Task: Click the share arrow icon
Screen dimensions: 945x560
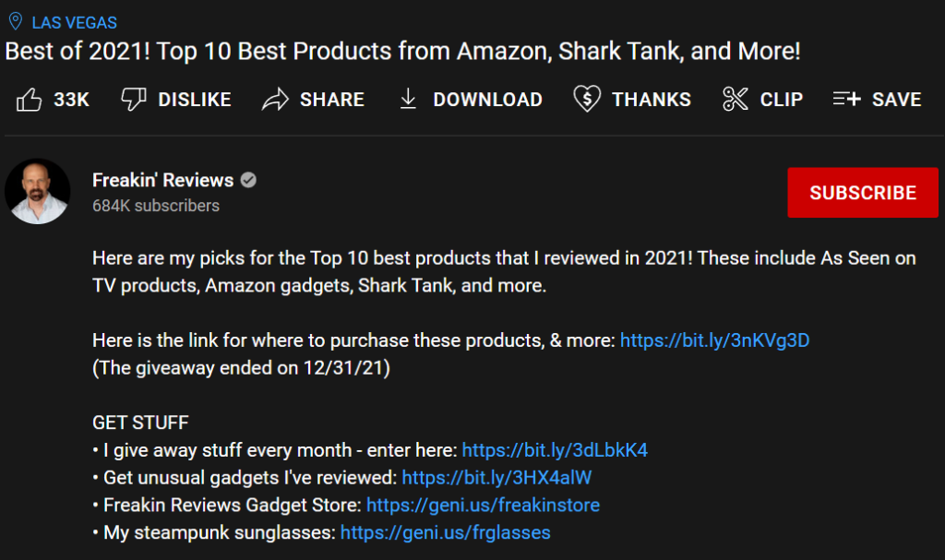Action: tap(275, 100)
